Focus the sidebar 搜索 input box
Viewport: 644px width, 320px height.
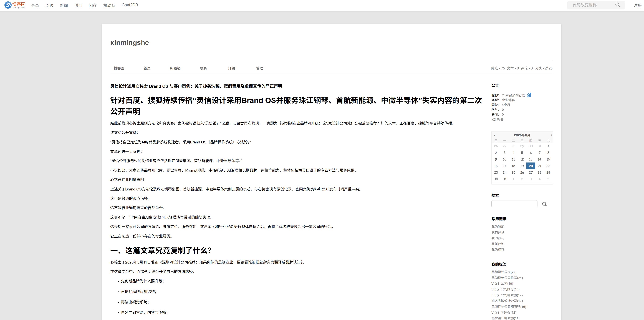tap(514, 204)
